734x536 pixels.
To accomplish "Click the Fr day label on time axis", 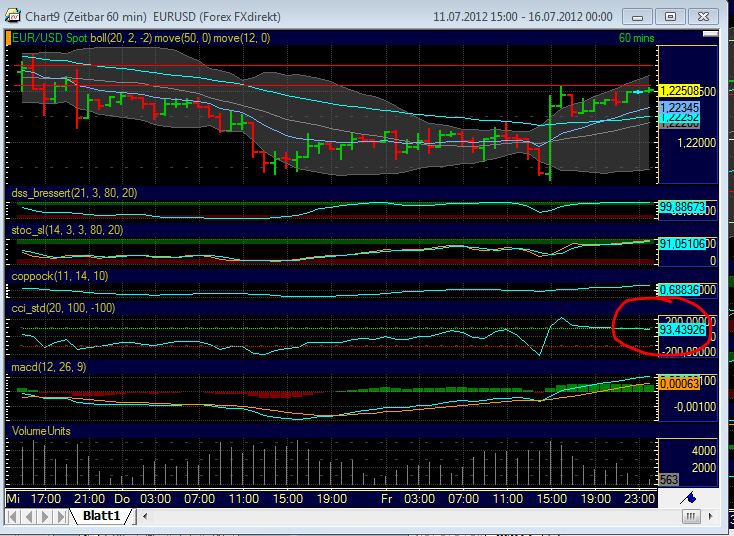I will click(x=386, y=499).
